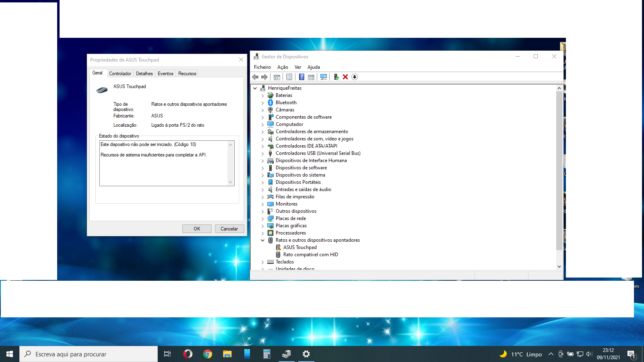
Task: Click the black down-arrow disable device icon
Action: 355,77
